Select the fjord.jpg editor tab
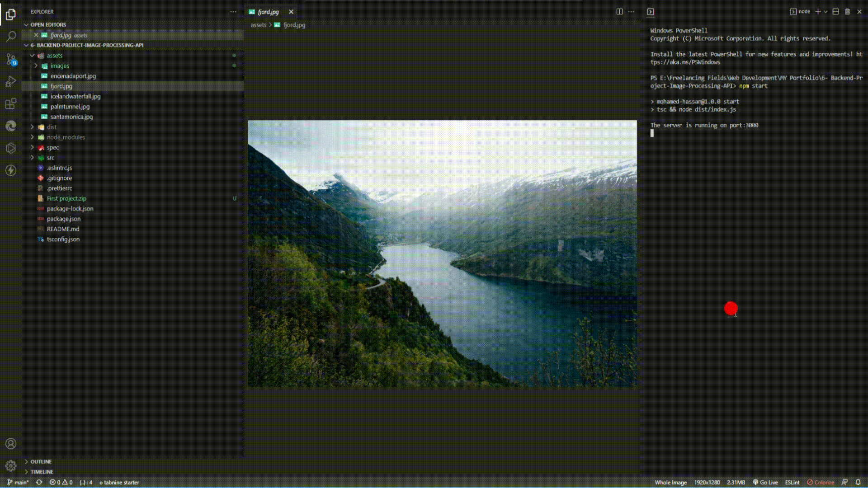The image size is (868, 488). (x=271, y=12)
